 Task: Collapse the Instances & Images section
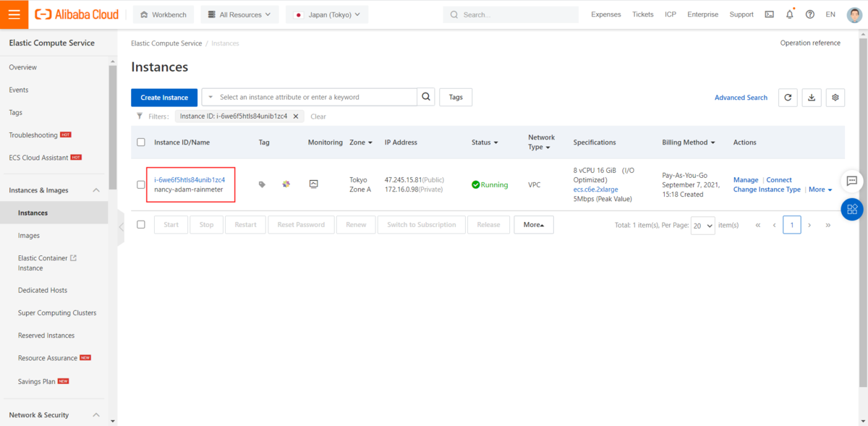pos(96,190)
